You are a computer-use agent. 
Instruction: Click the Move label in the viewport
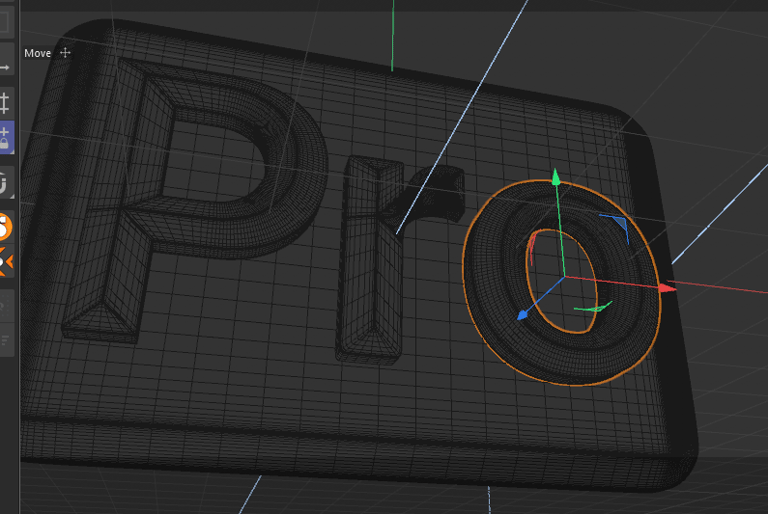pos(38,53)
